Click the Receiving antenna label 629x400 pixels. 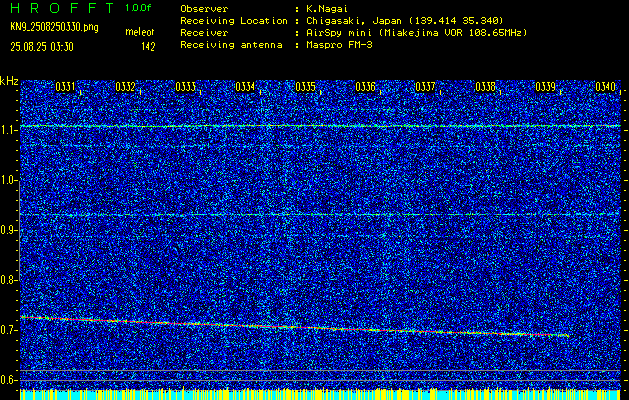(x=231, y=45)
